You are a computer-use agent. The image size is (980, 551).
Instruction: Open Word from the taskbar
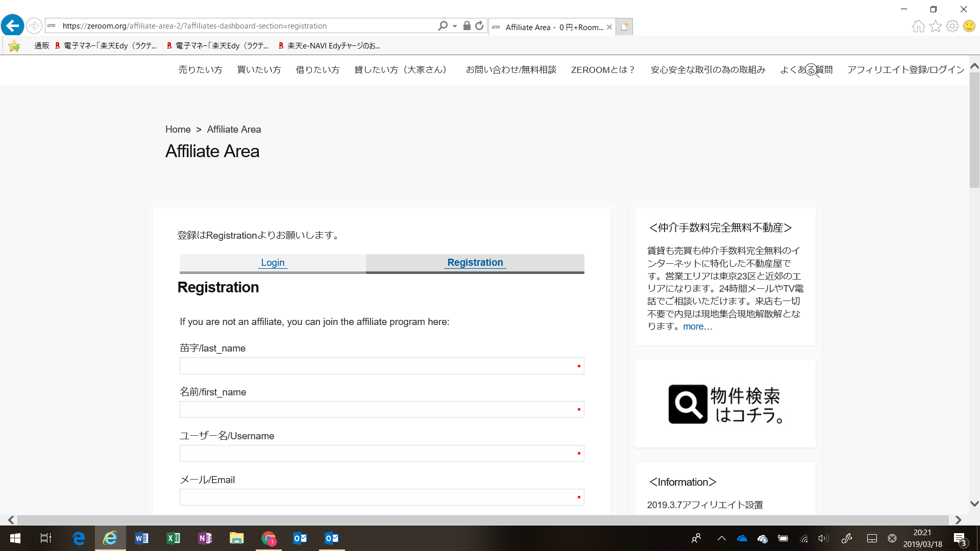coord(142,538)
